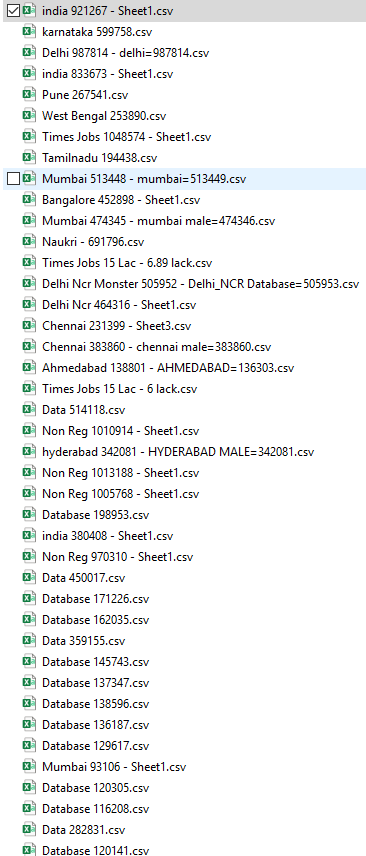Screen dimensions: 366x856
Task: Click the Excel icon of Data 282831.csv
Action: pyautogui.click(x=28, y=830)
